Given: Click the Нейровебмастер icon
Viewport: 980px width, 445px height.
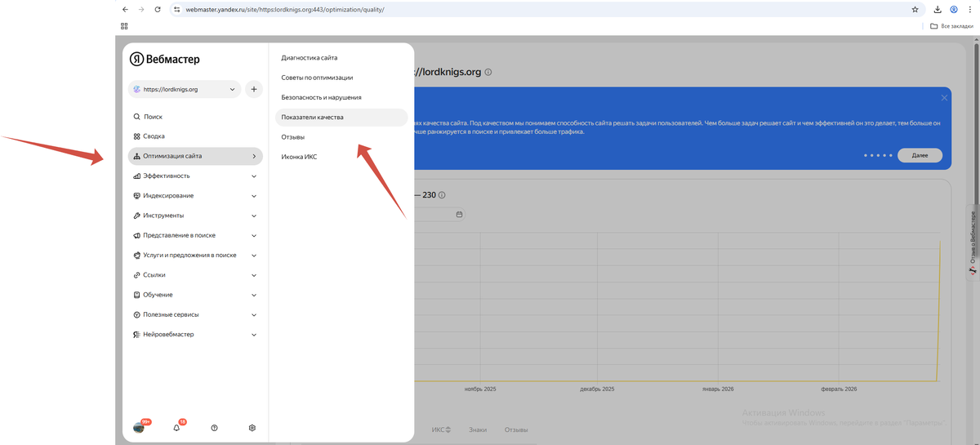Looking at the screenshot, I should 136,335.
